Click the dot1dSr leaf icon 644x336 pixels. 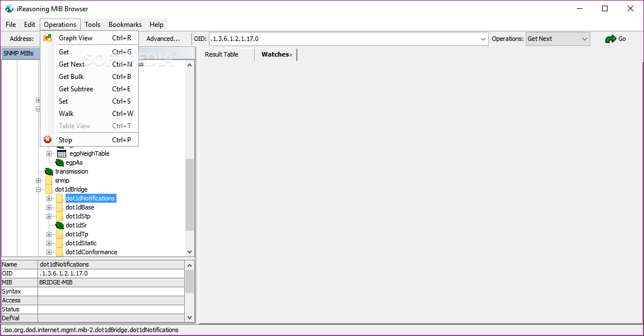pyautogui.click(x=59, y=225)
